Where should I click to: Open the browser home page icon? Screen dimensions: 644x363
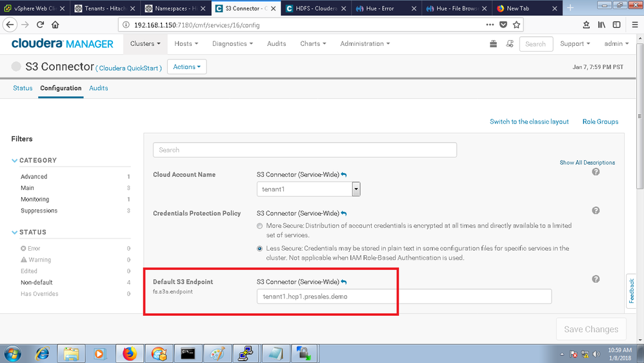(x=55, y=25)
